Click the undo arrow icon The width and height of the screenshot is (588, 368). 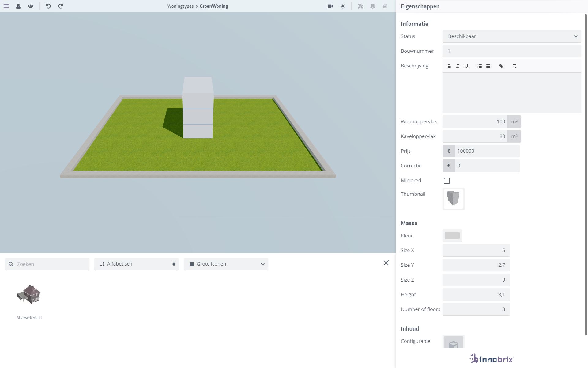click(48, 6)
